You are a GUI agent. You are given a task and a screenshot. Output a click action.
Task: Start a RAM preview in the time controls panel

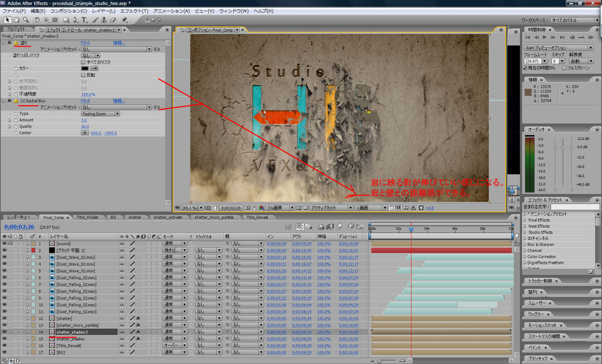coord(591,37)
